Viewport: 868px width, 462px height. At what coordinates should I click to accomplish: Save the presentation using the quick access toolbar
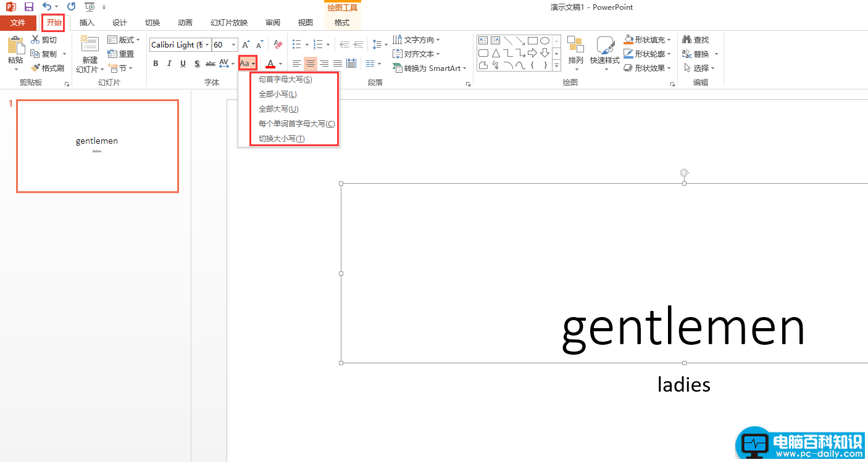(x=29, y=7)
